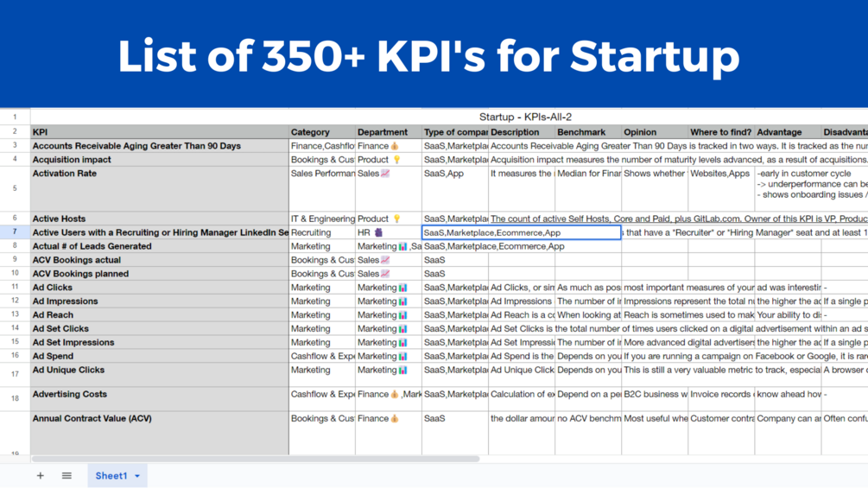Click the Sales department cell for ACV Bookings actual
The height and width of the screenshot is (488, 868).
click(x=389, y=260)
